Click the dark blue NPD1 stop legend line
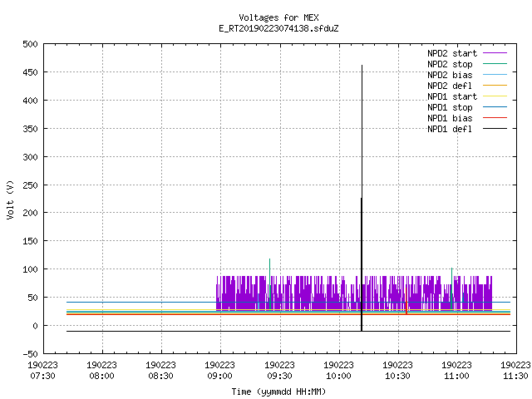532x399 pixels. pyautogui.click(x=495, y=107)
